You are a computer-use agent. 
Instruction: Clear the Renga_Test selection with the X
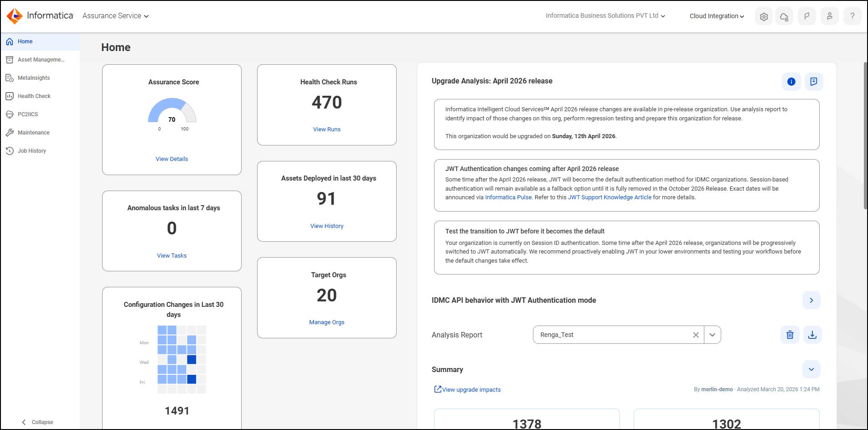point(696,335)
